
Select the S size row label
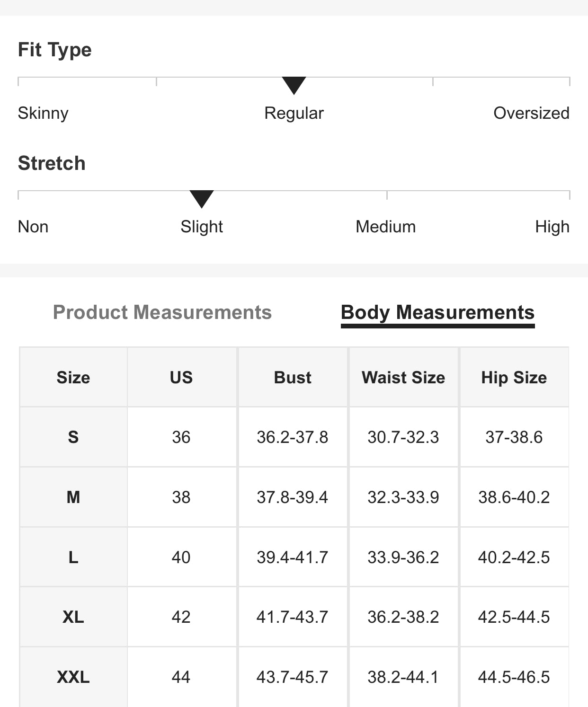73,437
